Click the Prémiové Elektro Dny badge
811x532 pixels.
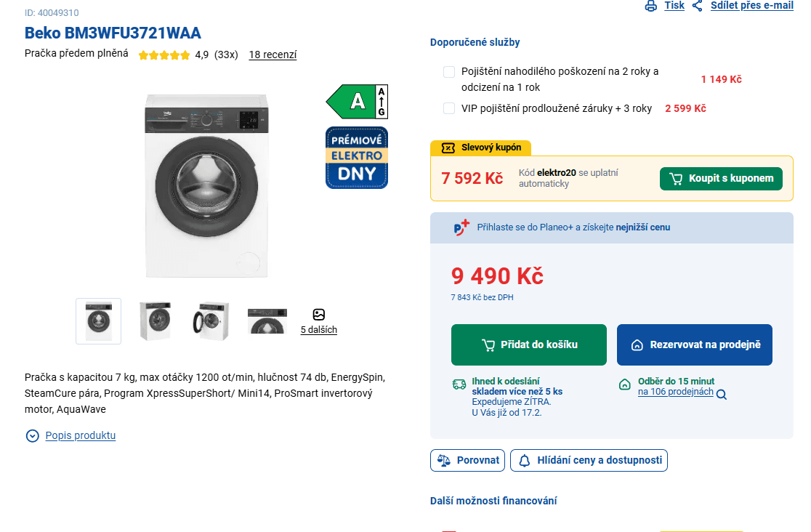coord(356,157)
